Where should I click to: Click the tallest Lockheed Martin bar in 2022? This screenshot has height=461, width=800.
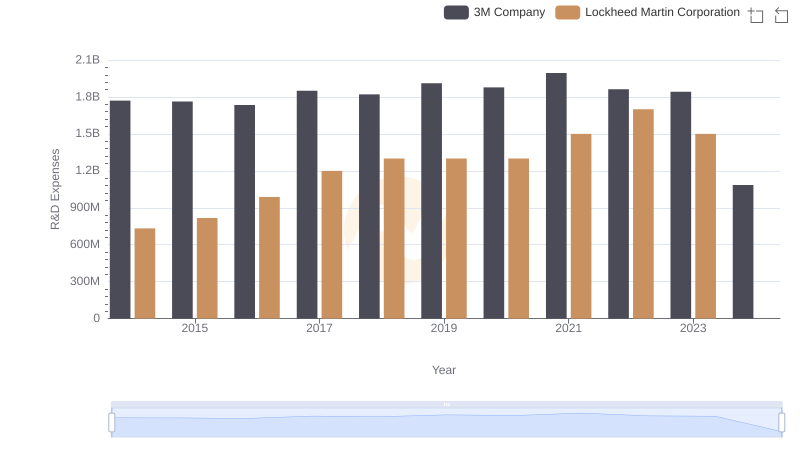(643, 214)
